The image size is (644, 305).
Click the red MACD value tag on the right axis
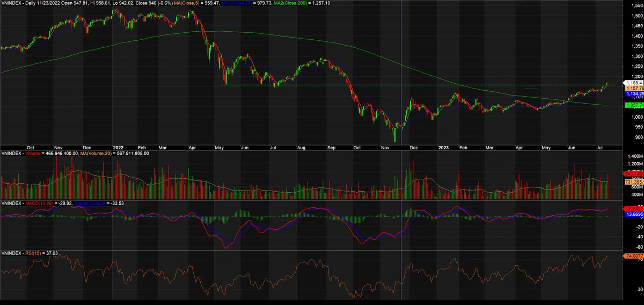(632, 208)
